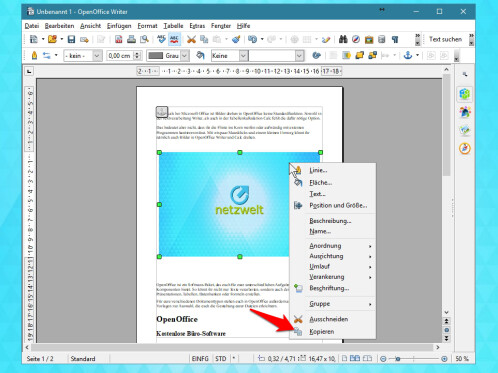Click the Show Draw Functions pencil icon

[326, 39]
